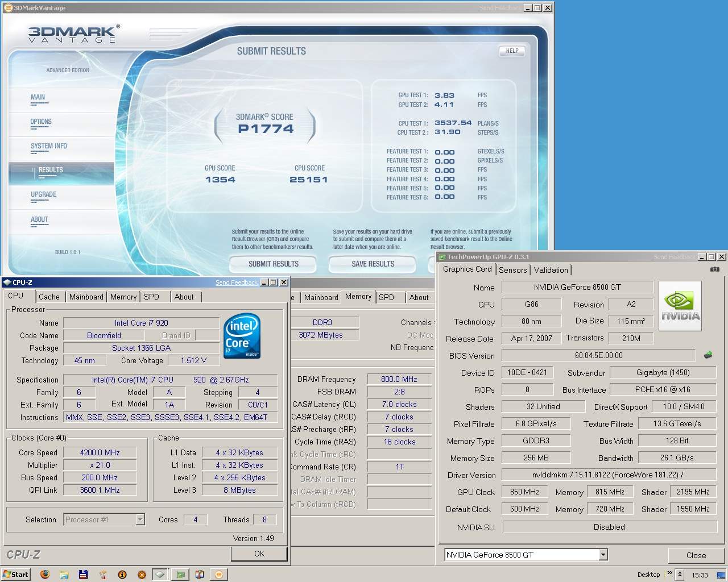Switch to the Cache tab in CPU-Z
The height and width of the screenshot is (582, 728).
click(x=49, y=297)
